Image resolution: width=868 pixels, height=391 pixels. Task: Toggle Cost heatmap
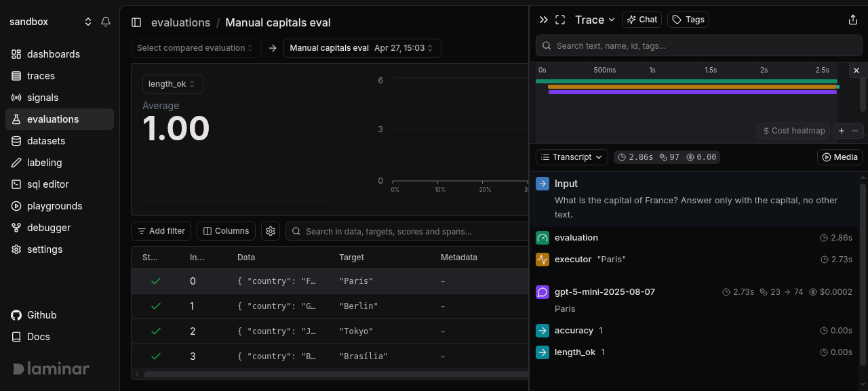pyautogui.click(x=794, y=131)
